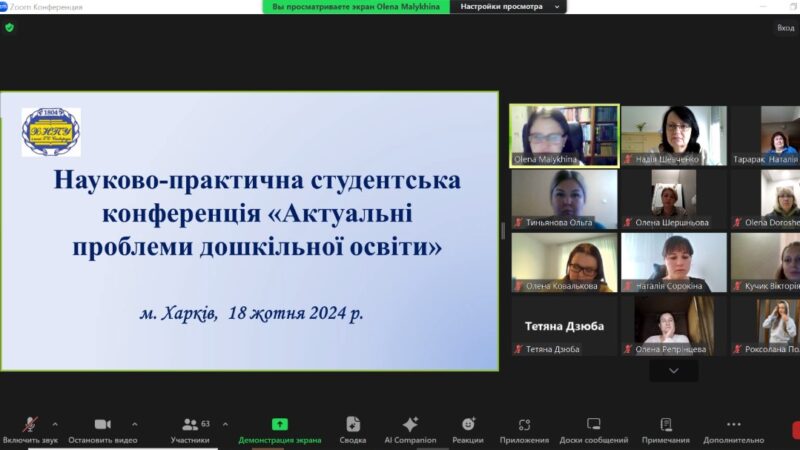This screenshot has height=450, width=800.
Task: Select Олена Репринцева video tile
Action: (674, 326)
